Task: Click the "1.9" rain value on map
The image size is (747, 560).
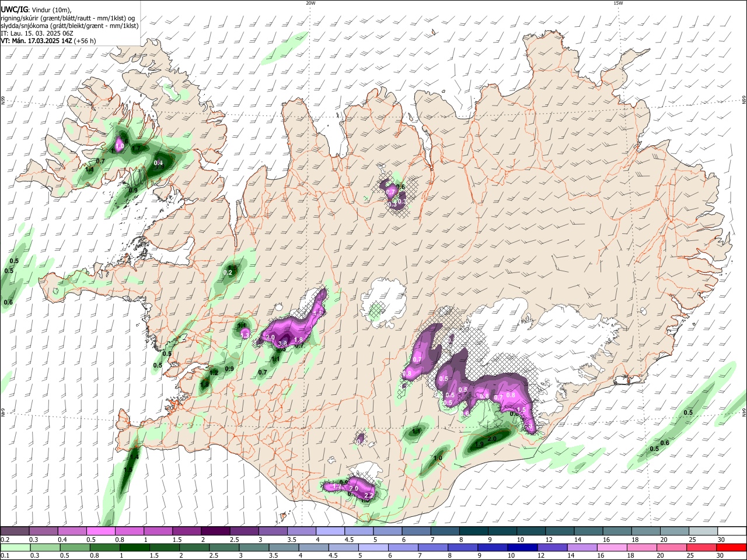Action: tap(479, 444)
